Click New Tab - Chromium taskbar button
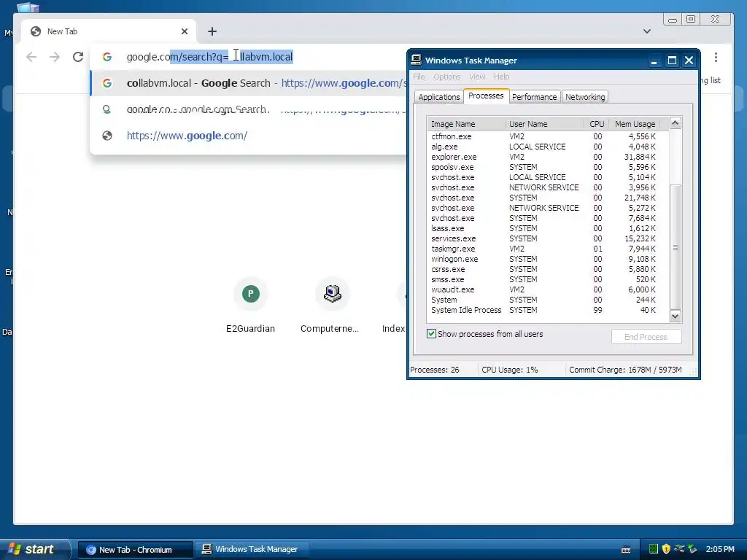The image size is (747, 560). [x=135, y=550]
